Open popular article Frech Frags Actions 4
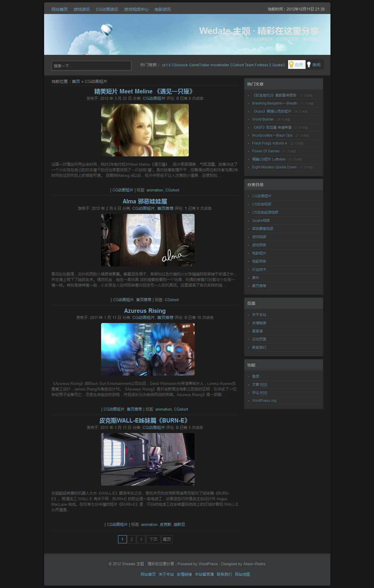This screenshot has height=588, width=374. pyautogui.click(x=269, y=143)
